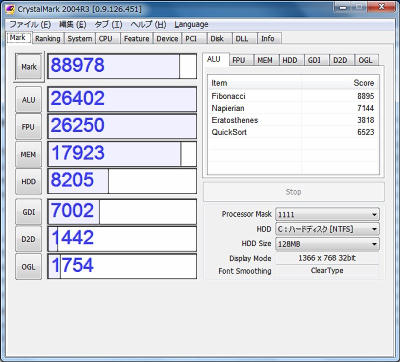400x362 pixels.
Task: Open the HDD drive selection dropdown
Action: [x=327, y=229]
